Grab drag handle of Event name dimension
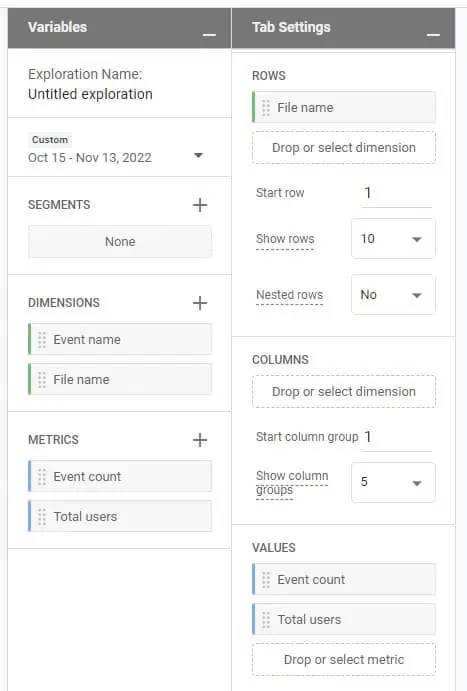Viewport: 467px width, 691px height. (x=42, y=340)
